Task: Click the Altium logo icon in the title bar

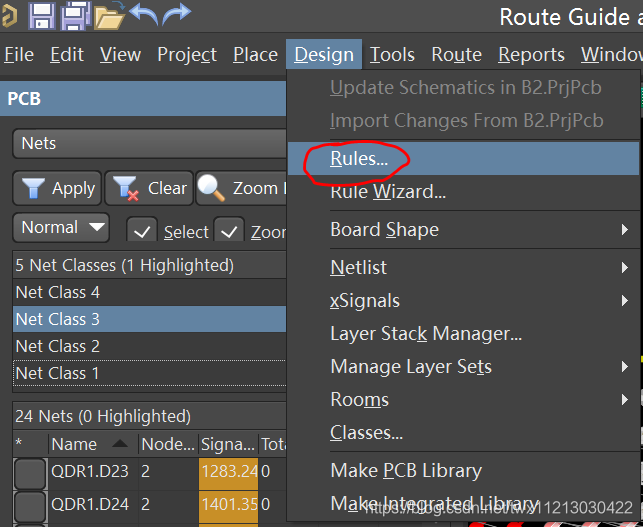Action: [x=9, y=16]
